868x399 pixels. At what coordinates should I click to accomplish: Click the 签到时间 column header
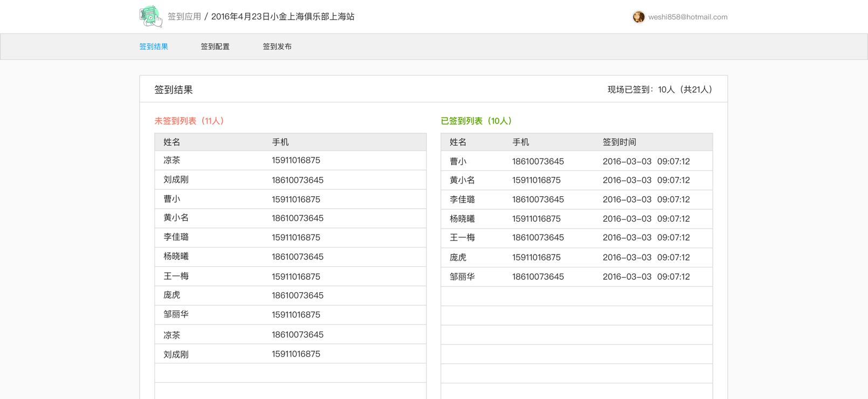pyautogui.click(x=619, y=142)
